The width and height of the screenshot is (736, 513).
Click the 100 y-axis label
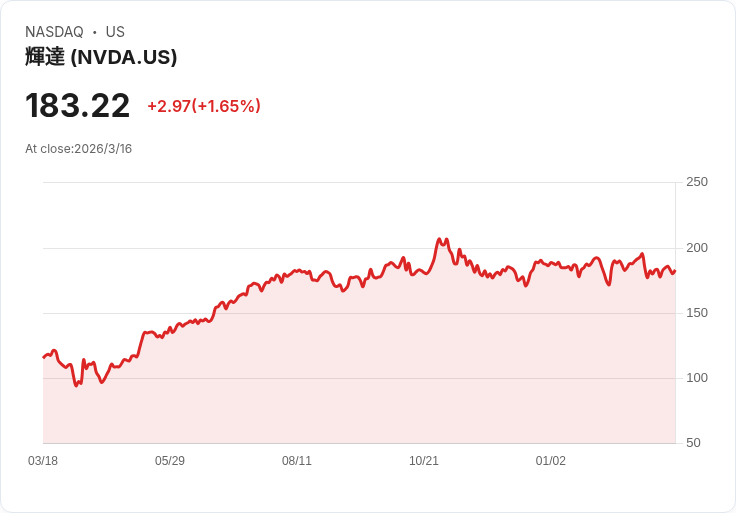click(697, 378)
